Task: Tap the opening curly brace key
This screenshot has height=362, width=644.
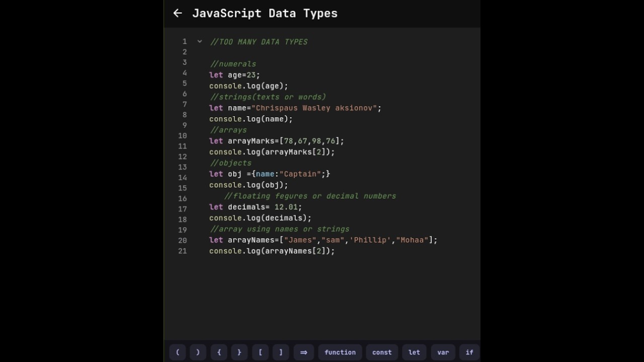Action: point(219,352)
